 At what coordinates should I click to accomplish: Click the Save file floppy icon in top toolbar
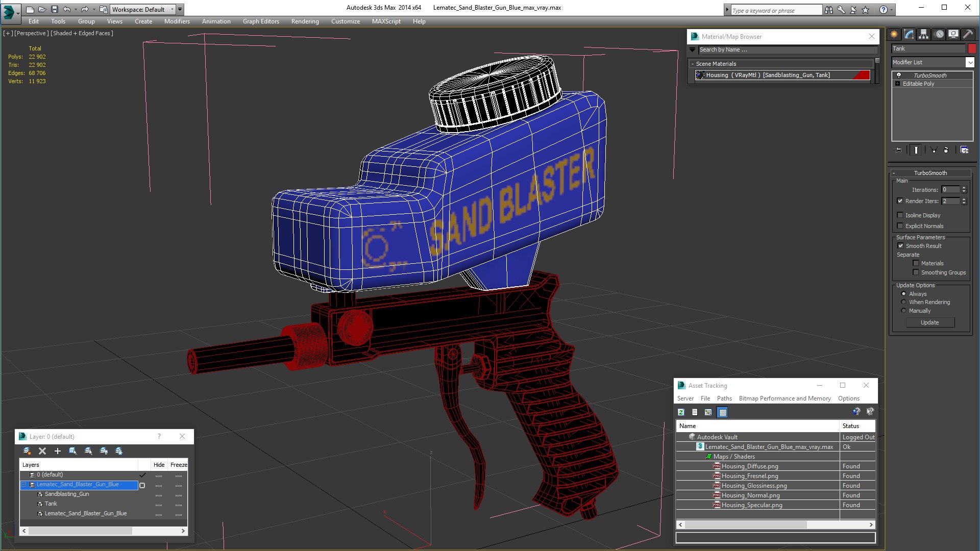click(x=55, y=9)
